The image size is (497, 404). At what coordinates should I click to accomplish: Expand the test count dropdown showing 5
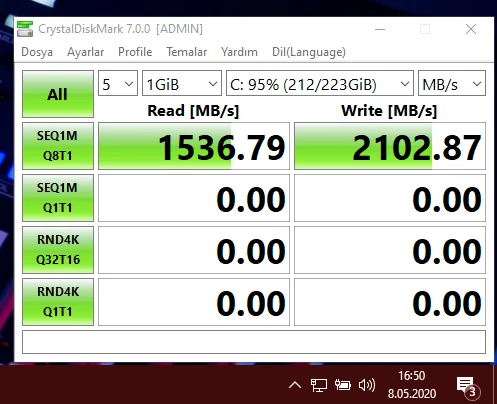[x=118, y=83]
